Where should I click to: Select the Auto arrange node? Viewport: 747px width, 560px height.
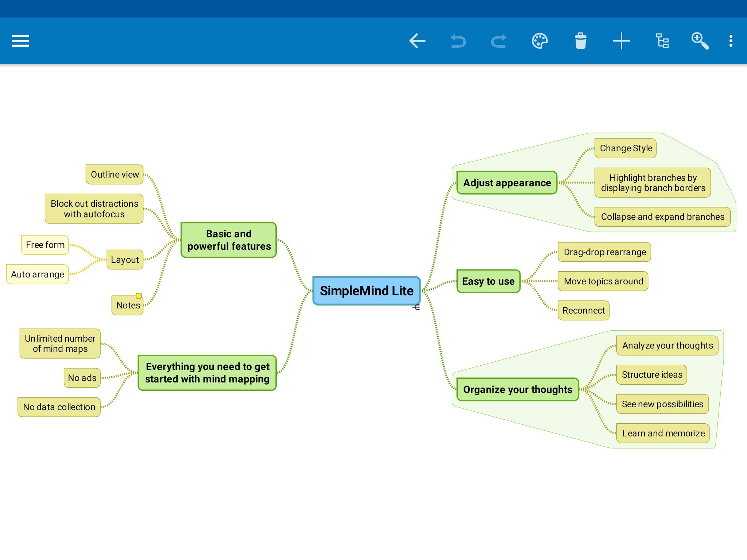pos(37,274)
